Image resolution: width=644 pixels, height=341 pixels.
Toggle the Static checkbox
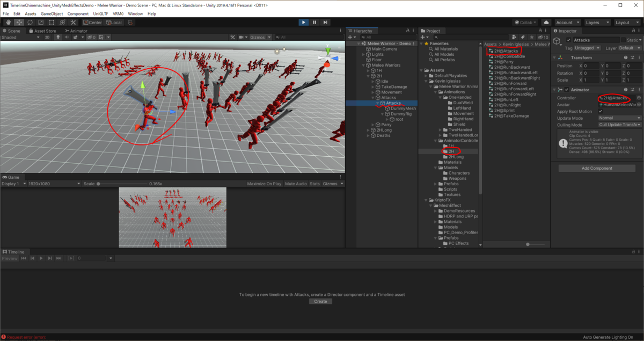point(623,40)
